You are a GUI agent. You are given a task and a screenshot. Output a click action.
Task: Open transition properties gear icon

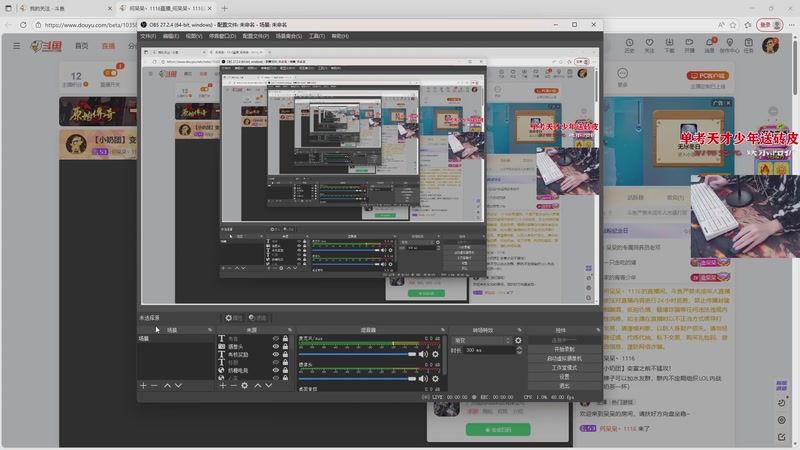pyautogui.click(x=518, y=340)
